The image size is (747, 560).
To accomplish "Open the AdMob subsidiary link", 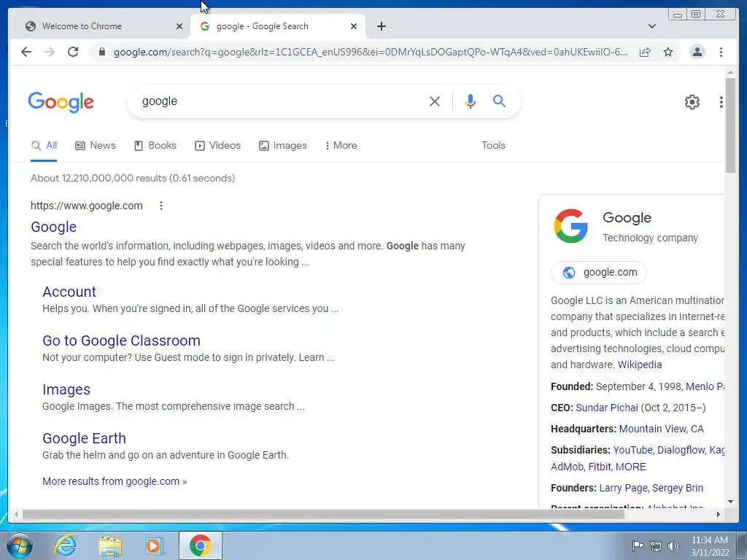I will 567,467.
